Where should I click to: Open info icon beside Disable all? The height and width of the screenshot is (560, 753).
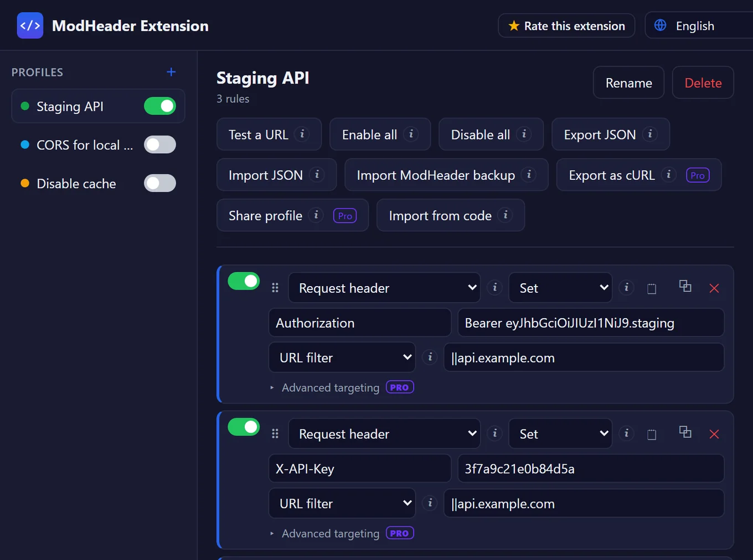tap(524, 134)
